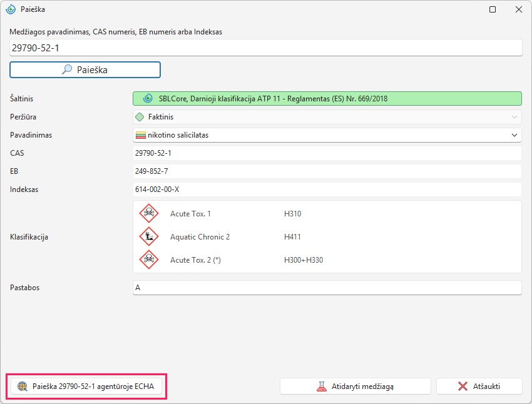This screenshot has height=404, width=532.
Task: Expand the Pavadinimas dropdown arrow
Action: pos(514,135)
